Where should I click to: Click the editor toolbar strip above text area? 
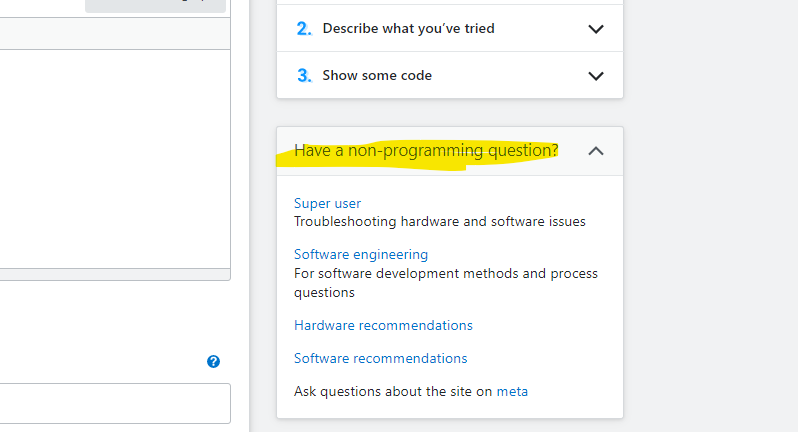pos(115,36)
